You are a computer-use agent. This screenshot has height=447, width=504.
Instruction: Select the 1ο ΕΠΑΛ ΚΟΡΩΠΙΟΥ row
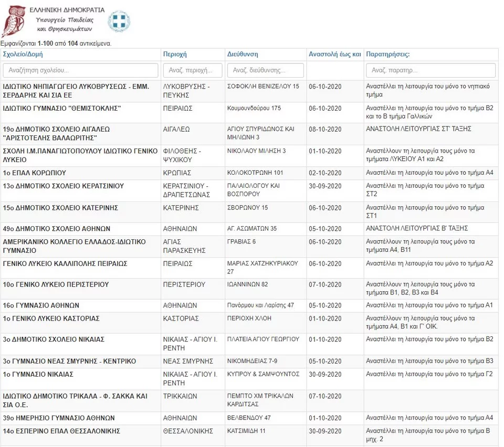(x=35, y=173)
